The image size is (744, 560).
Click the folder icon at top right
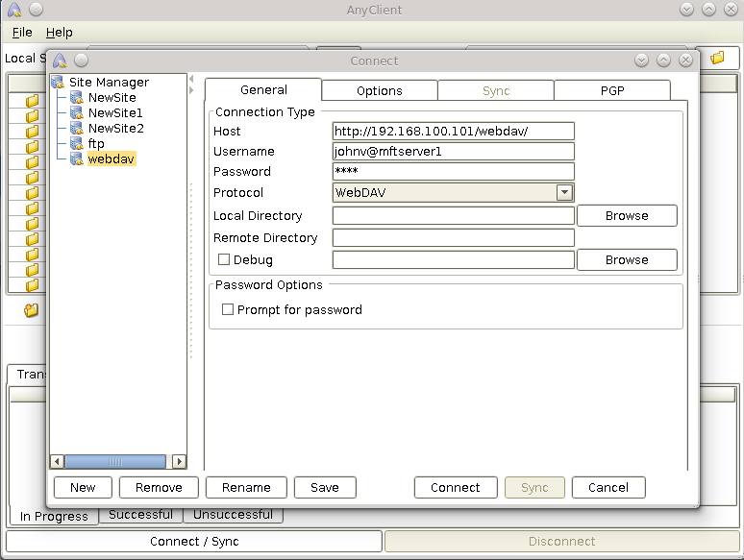[x=717, y=59]
